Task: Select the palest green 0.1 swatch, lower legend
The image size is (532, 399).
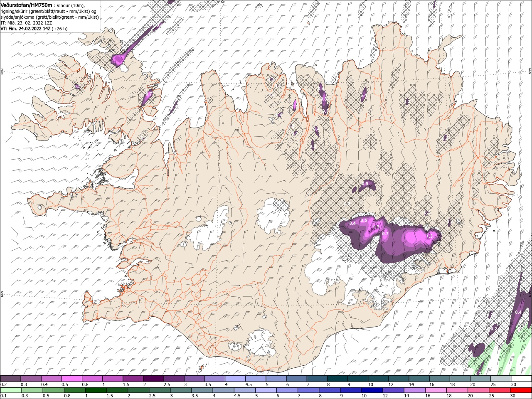Action: point(11,390)
